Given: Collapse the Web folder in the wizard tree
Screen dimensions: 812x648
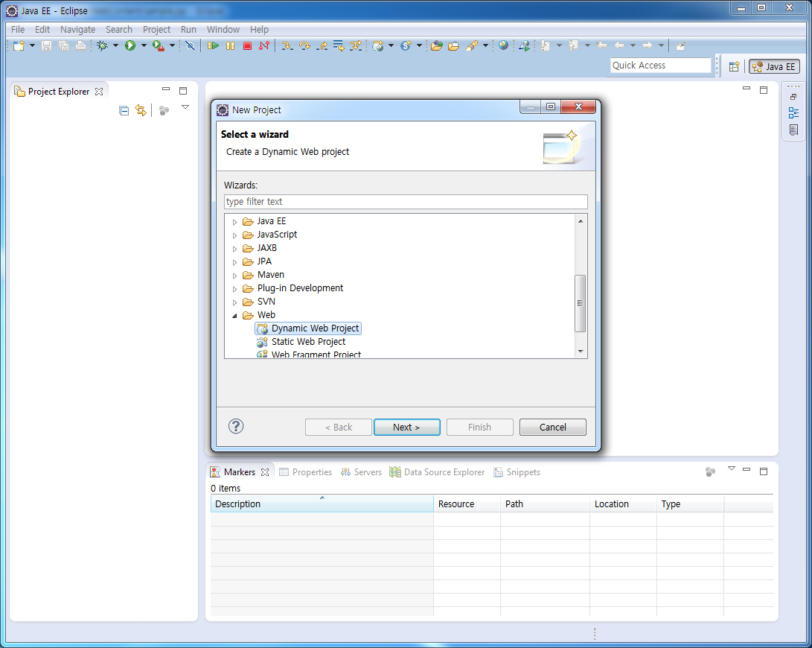Looking at the screenshot, I should click(235, 314).
